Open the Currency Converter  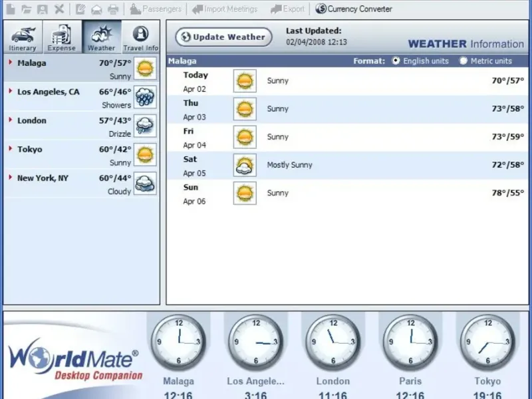[x=354, y=9]
